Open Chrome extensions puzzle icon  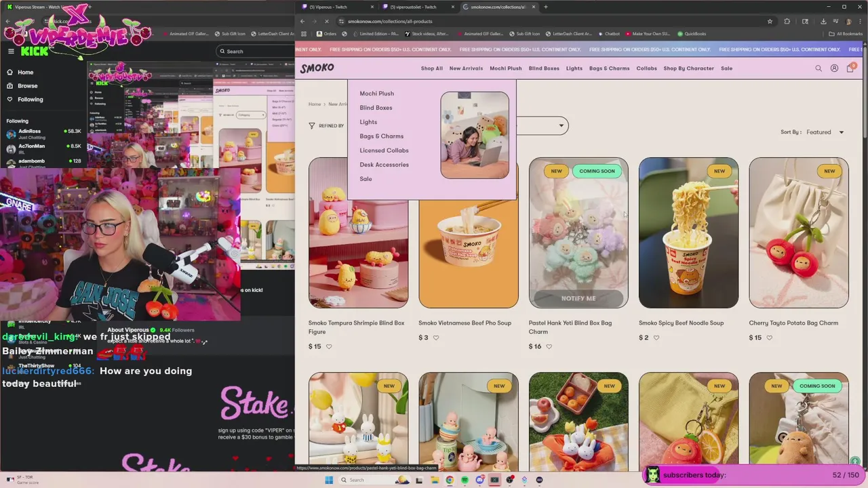(787, 21)
